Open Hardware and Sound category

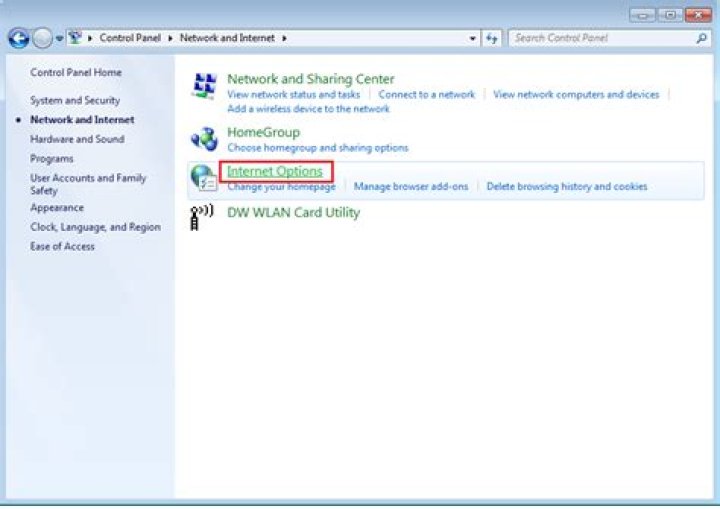(x=77, y=139)
